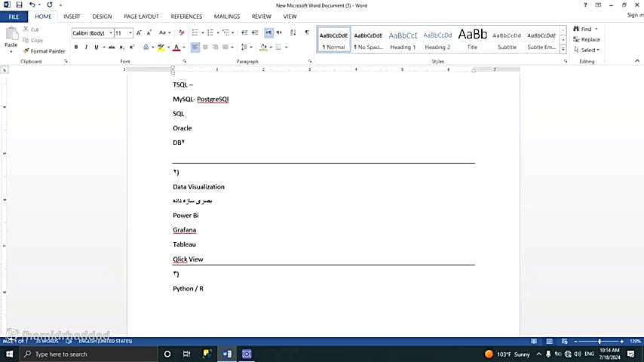
Task: Switch to the PAGE LAYOUT tab
Action: (x=141, y=17)
